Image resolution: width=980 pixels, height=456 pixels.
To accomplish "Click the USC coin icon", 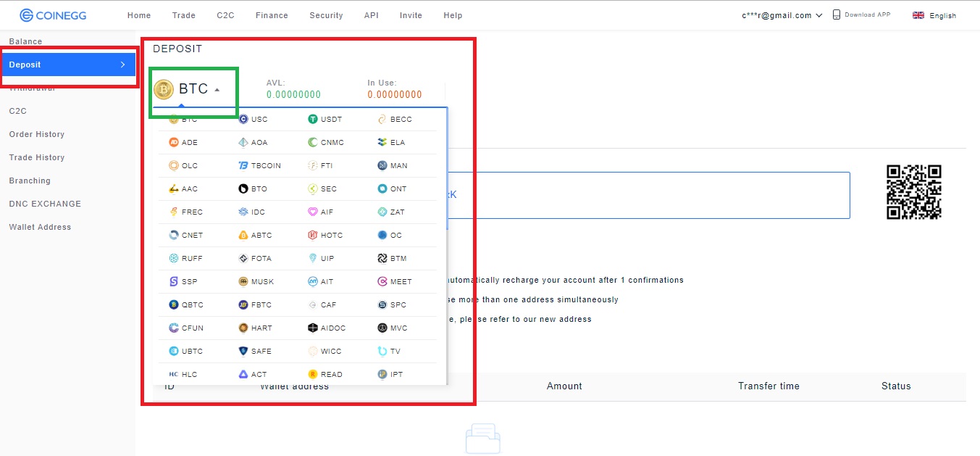I will (243, 119).
